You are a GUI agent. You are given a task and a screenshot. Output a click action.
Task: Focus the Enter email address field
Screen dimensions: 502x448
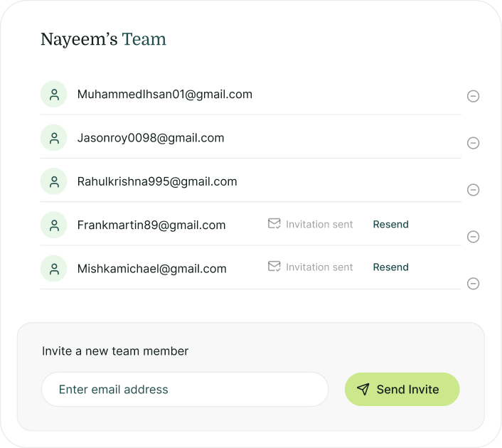point(185,390)
